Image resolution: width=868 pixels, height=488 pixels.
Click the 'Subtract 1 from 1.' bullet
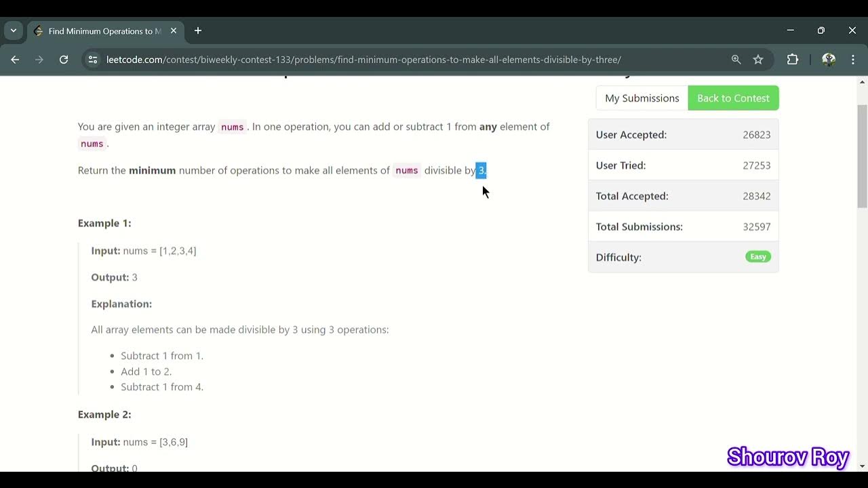pos(162,356)
